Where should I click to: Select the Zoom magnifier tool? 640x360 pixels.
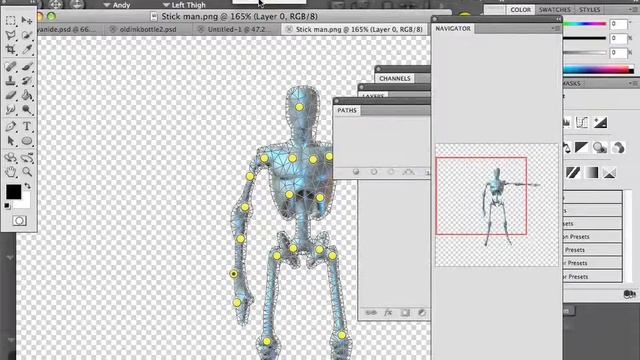click(x=27, y=172)
